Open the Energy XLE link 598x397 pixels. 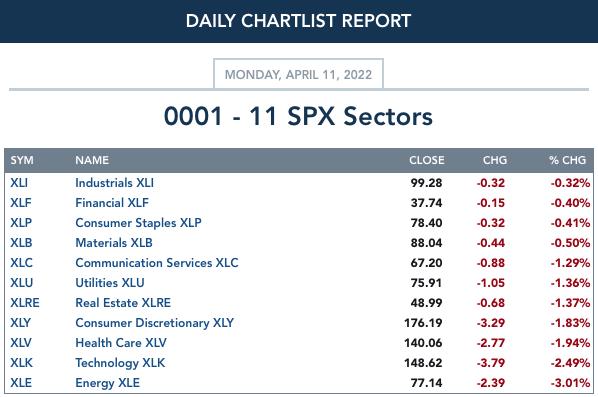click(x=108, y=383)
